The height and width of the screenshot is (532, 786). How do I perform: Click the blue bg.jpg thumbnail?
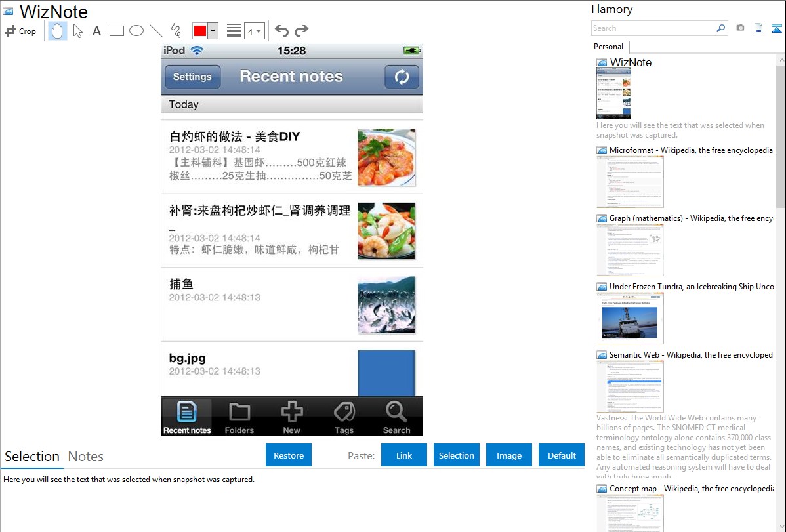(386, 373)
